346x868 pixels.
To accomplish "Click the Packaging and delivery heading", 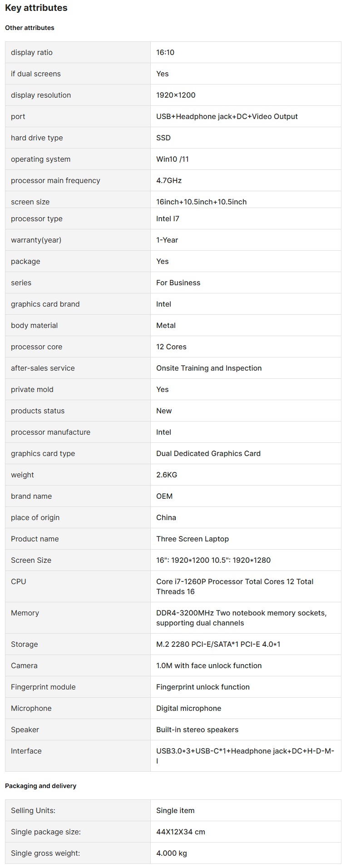I will (40, 786).
